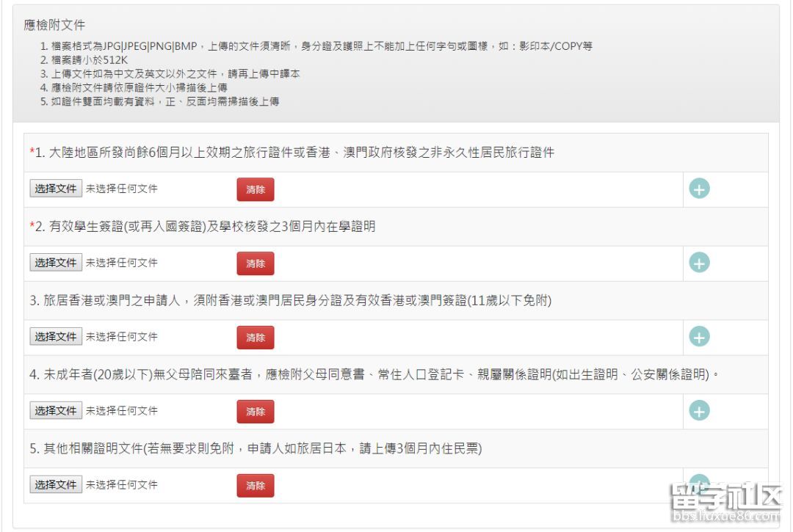The width and height of the screenshot is (793, 532).
Task: Clear the item 1 travel document upload
Action: click(x=255, y=189)
